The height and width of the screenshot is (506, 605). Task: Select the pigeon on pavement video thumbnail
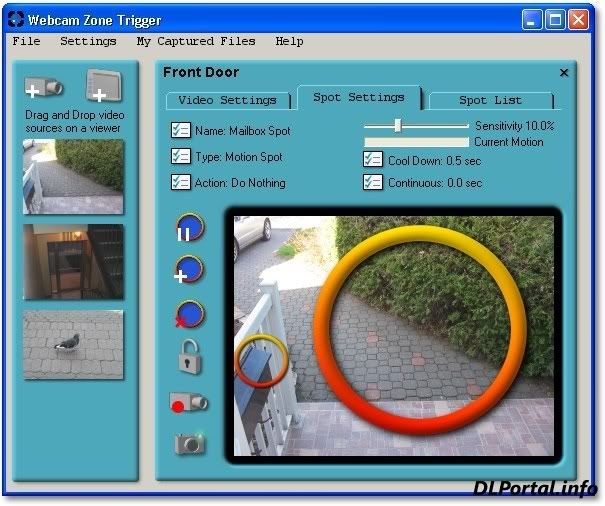click(x=74, y=344)
